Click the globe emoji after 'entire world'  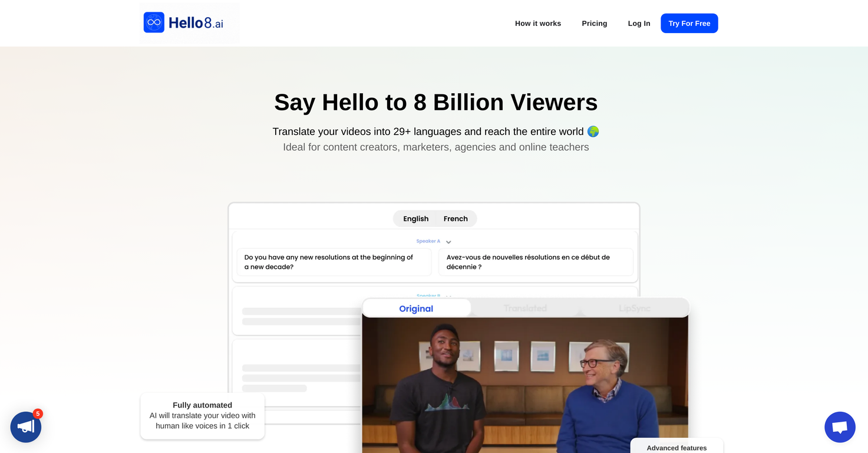593,132
